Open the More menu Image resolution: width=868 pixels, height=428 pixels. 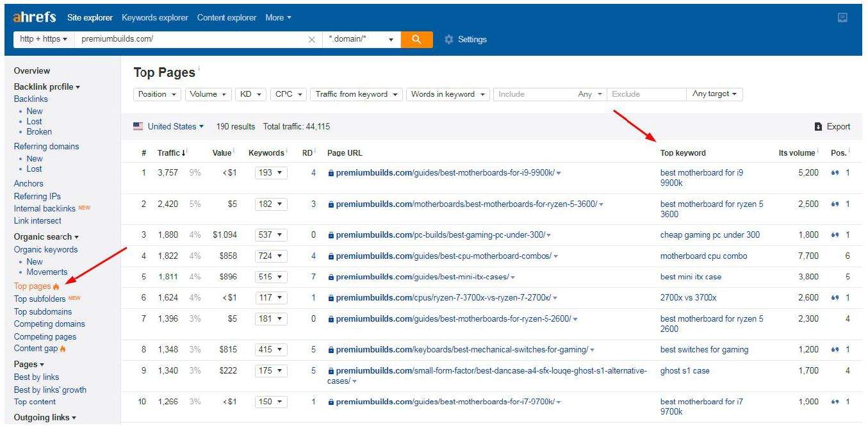click(278, 18)
